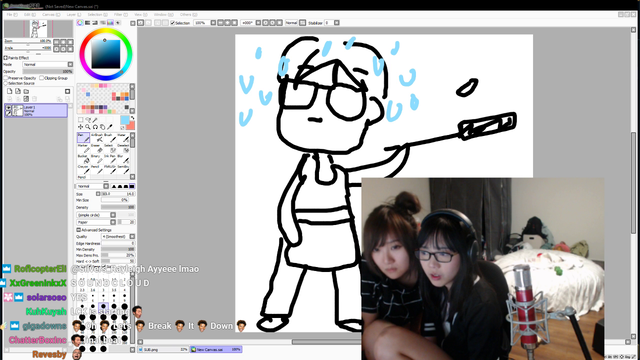Click the salmon background color swatch
The height and width of the screenshot is (360, 640).
[x=131, y=126]
